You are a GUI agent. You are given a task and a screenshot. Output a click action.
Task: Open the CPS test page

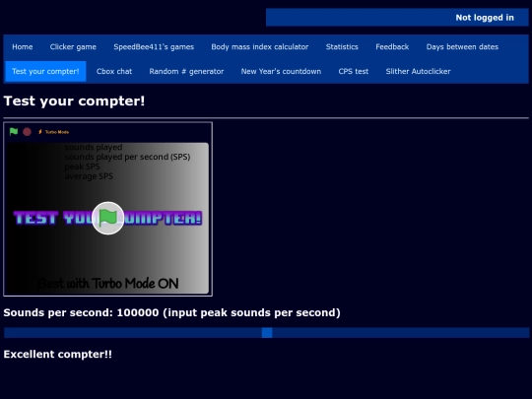[x=354, y=71]
